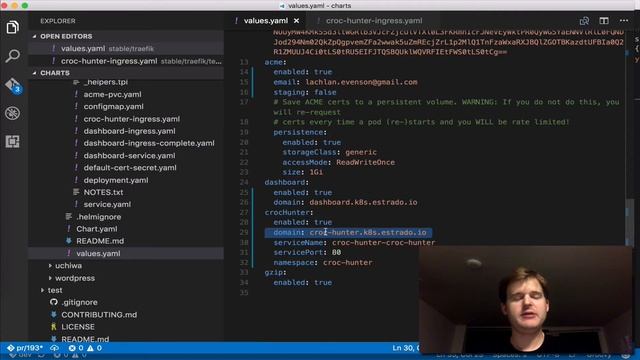Click the storageClass generic value
Viewport: 640px width, 360px height.
coord(361,152)
